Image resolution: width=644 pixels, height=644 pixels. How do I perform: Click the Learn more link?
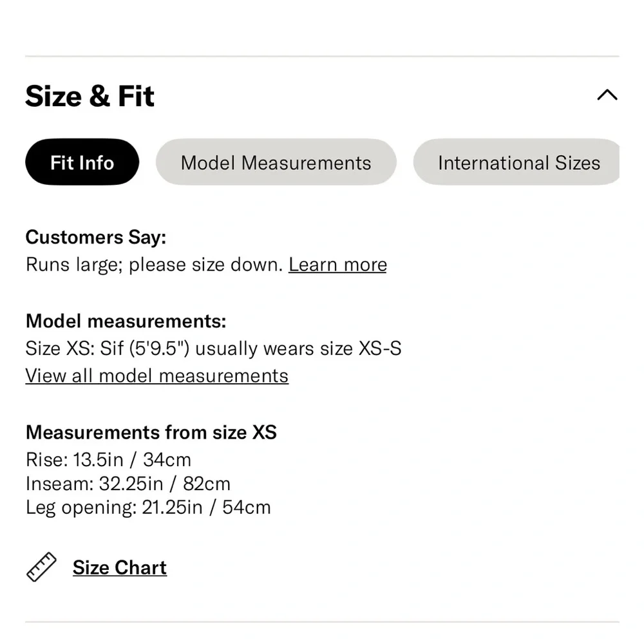(337, 265)
